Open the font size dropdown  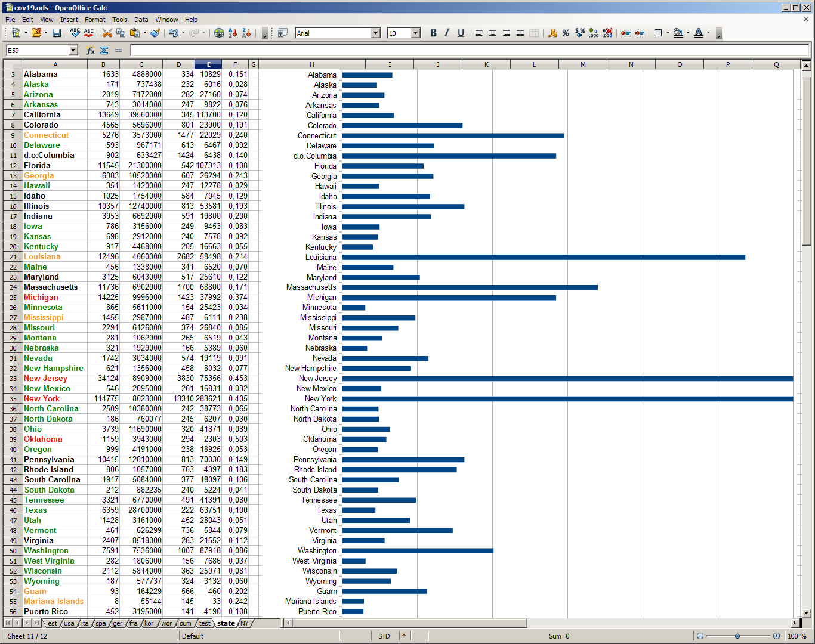pos(416,33)
